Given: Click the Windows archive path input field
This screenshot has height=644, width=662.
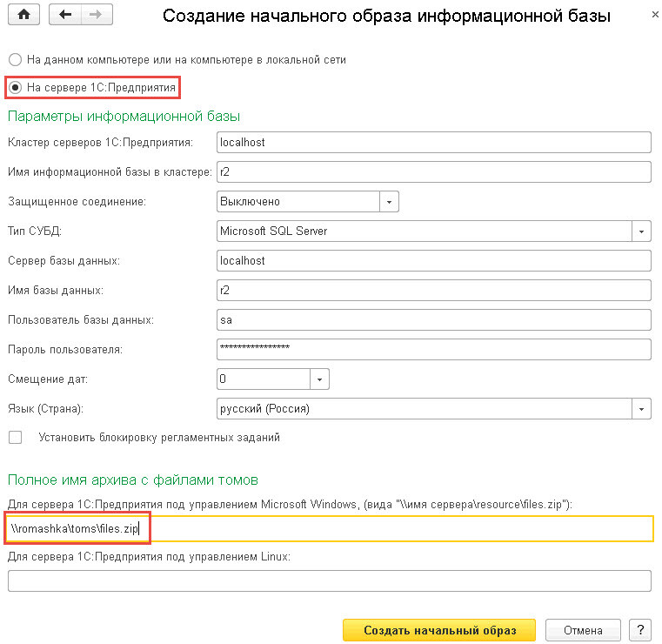Looking at the screenshot, I should (x=330, y=528).
